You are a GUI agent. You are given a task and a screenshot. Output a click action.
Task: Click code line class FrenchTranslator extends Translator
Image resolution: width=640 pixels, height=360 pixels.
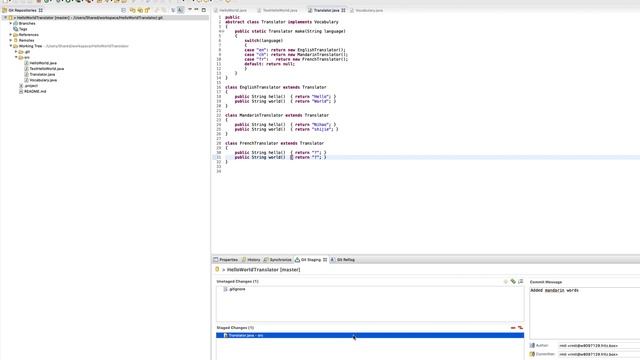point(274,143)
